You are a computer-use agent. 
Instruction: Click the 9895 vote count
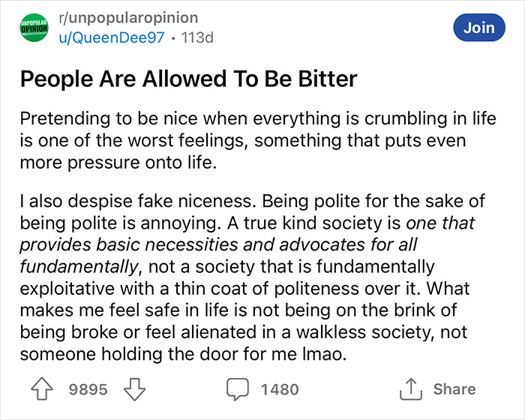[x=88, y=388]
